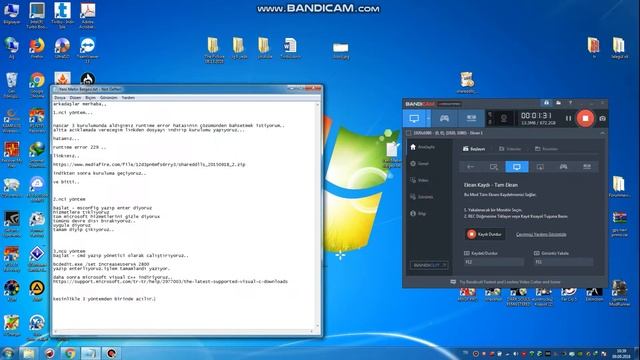Image resolution: width=640 pixels, height=360 pixels.
Task: Click the taskbar clock showing time and date
Action: pyautogui.click(x=621, y=353)
